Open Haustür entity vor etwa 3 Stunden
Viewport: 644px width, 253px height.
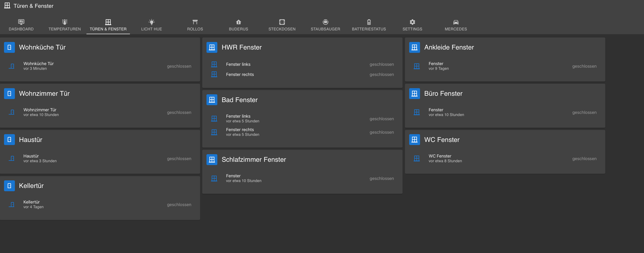[x=100, y=158]
